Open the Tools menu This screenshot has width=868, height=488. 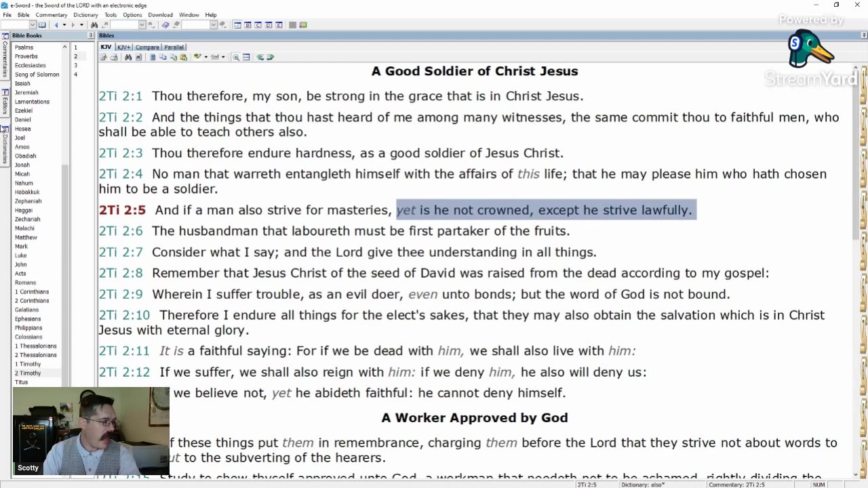[111, 15]
